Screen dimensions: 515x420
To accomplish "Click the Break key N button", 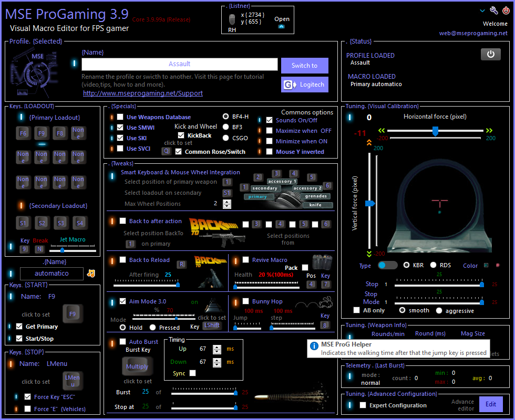I will click(x=39, y=249).
